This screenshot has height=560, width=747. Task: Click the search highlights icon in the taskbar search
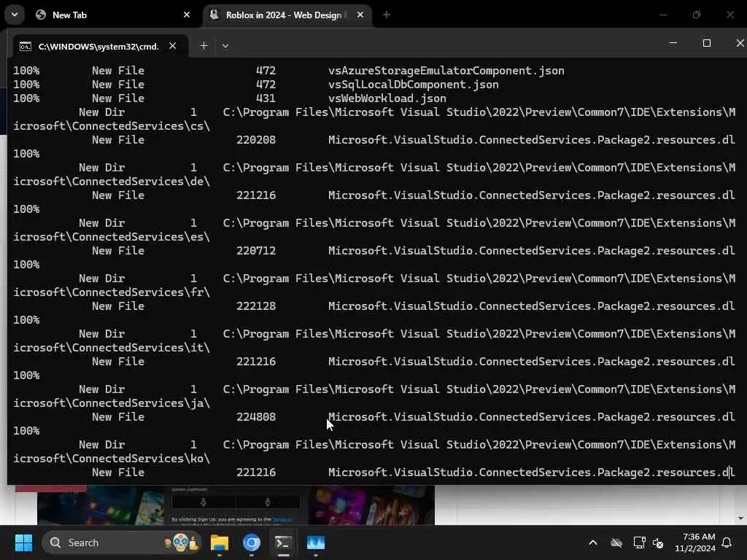coord(181,542)
